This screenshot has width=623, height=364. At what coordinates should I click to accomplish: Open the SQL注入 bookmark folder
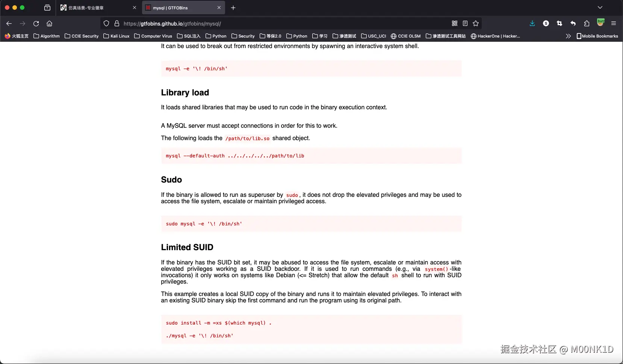pyautogui.click(x=189, y=36)
